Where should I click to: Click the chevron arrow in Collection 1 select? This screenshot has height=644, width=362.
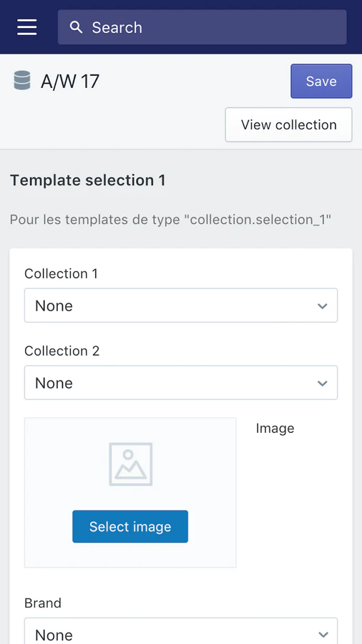pyautogui.click(x=323, y=306)
